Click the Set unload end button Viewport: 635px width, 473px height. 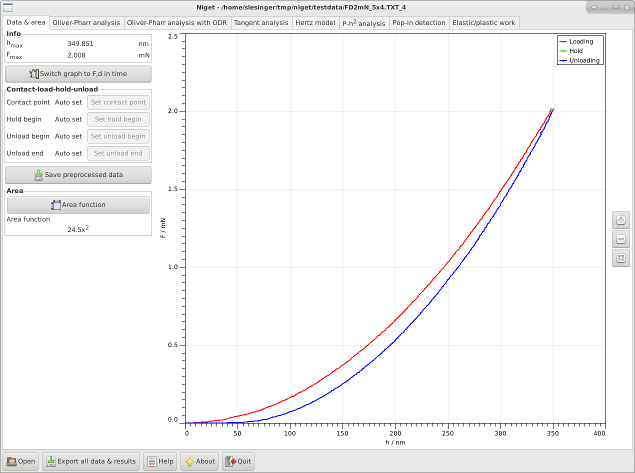118,153
